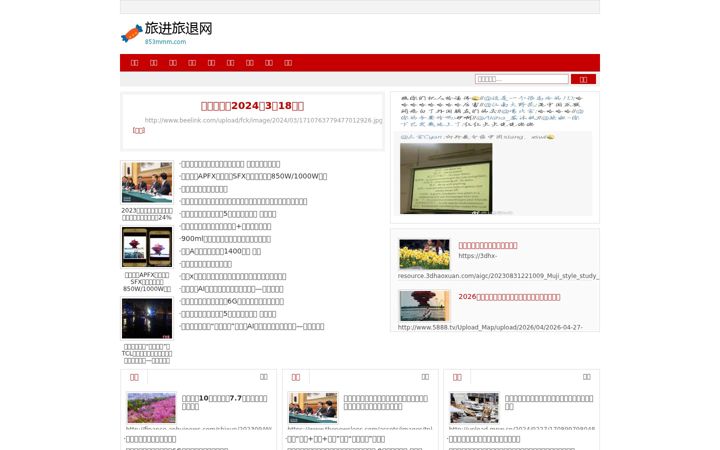The image size is (720, 450).
Task: Open the caption starting 2023 and ending 24%
Action: click(147, 214)
